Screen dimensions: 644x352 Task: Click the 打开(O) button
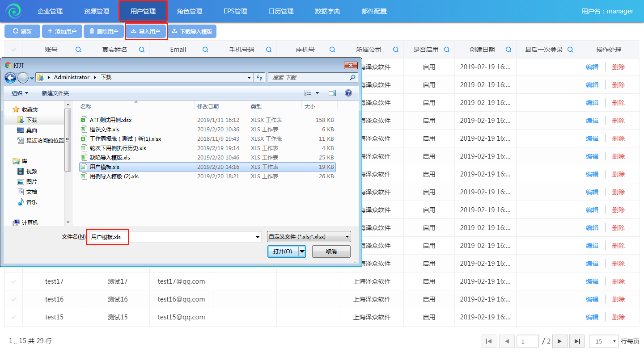coord(282,251)
